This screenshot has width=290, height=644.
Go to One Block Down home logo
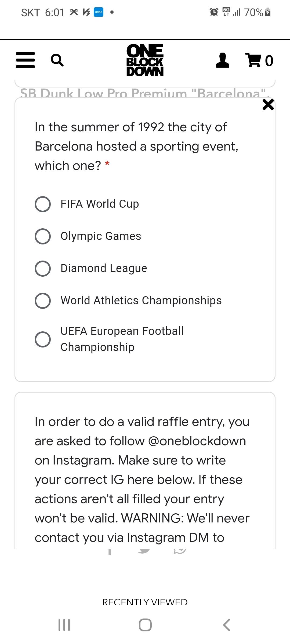145,60
